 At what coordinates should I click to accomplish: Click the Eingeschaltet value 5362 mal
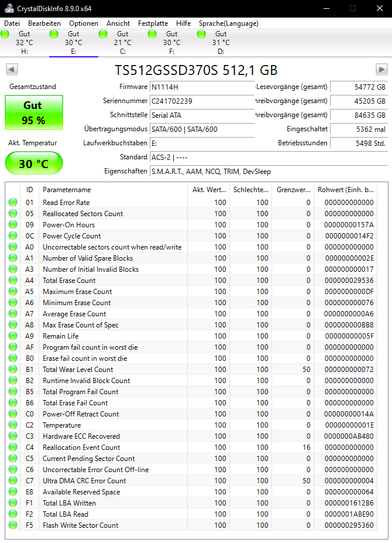pos(359,129)
